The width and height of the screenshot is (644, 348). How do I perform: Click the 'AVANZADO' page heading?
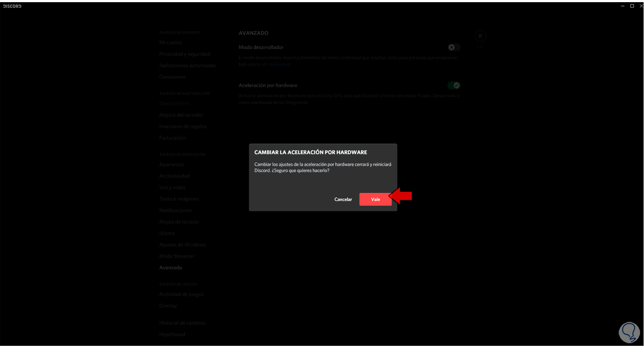pos(253,33)
